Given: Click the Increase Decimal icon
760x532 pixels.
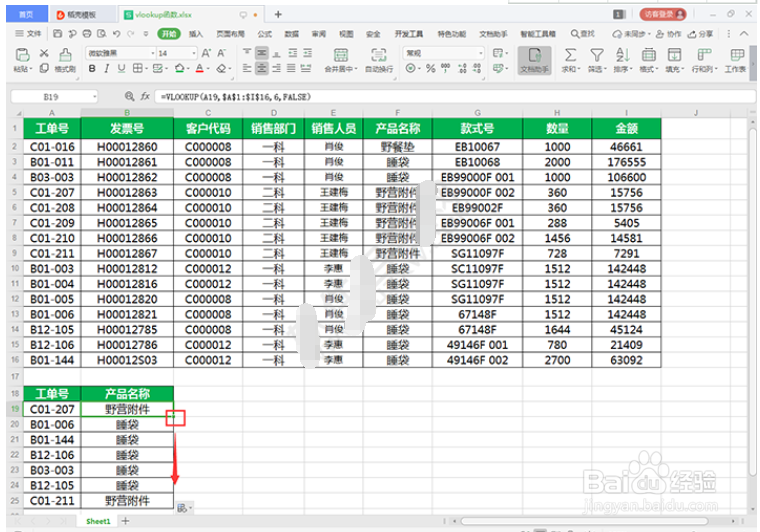Looking at the screenshot, I should 462,68.
